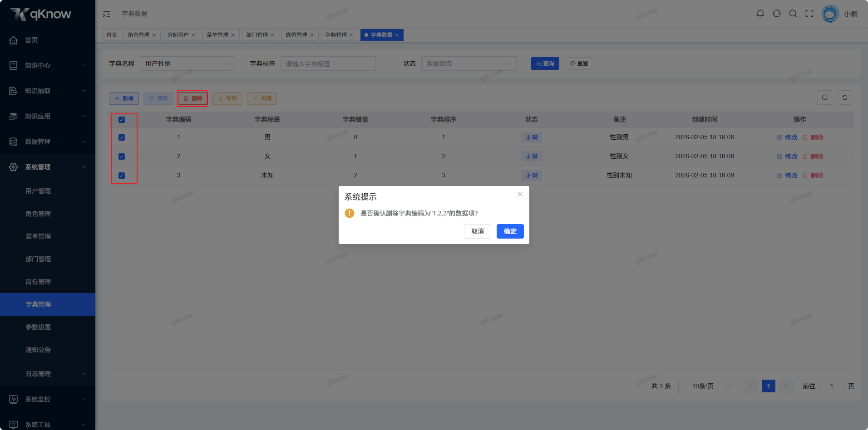This screenshot has width=868, height=430.
Task: Uncheck the row checkbox for 女
Action: (x=122, y=156)
